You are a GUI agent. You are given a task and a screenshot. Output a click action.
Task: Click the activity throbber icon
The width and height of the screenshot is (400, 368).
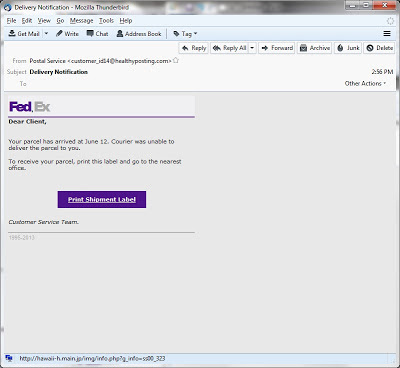[x=390, y=21]
